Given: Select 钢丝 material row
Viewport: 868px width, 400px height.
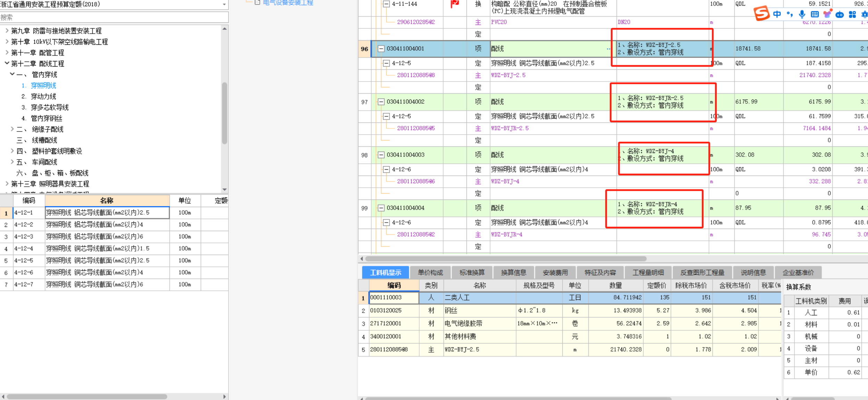Looking at the screenshot, I should (x=570, y=310).
